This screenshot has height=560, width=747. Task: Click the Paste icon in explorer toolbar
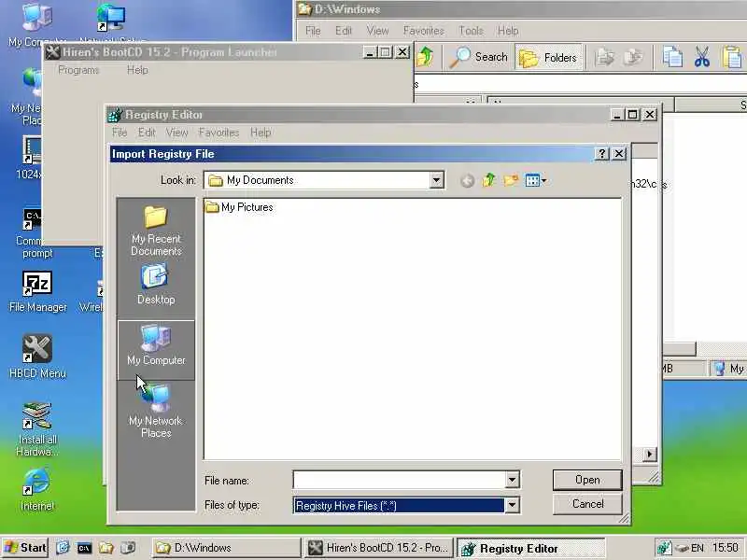[732, 57]
